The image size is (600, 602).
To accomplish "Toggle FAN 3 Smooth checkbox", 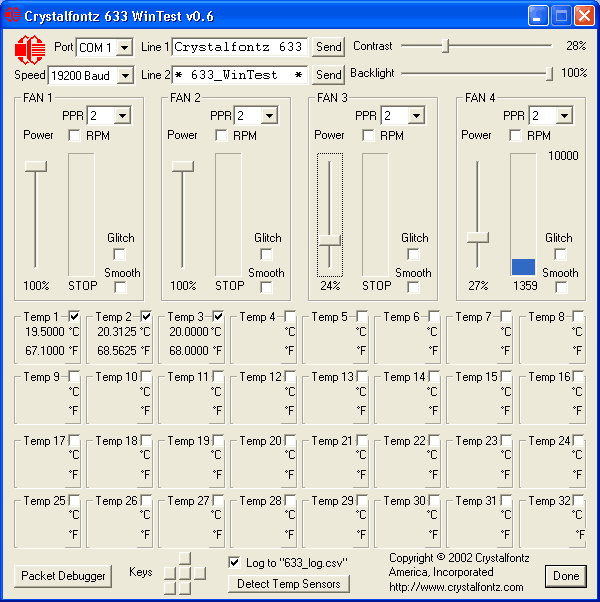I will tap(413, 287).
